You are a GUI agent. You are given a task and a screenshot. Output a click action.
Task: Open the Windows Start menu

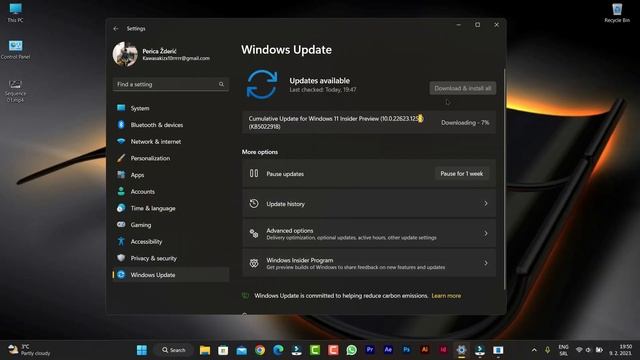click(x=142, y=350)
